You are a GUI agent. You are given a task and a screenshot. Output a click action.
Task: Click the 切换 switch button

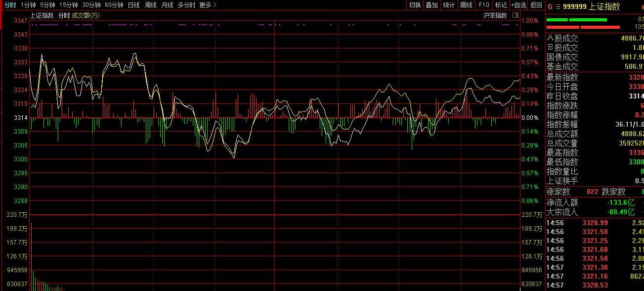point(414,5)
